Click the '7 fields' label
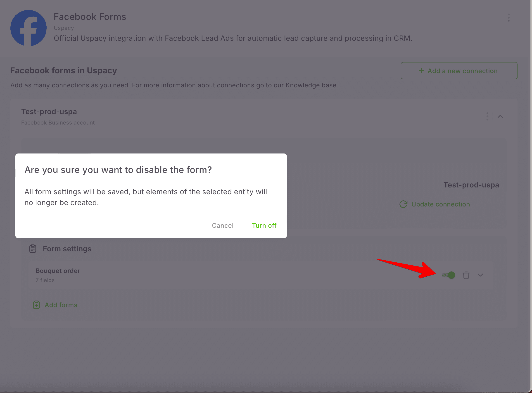Image resolution: width=532 pixels, height=393 pixels. click(x=45, y=280)
